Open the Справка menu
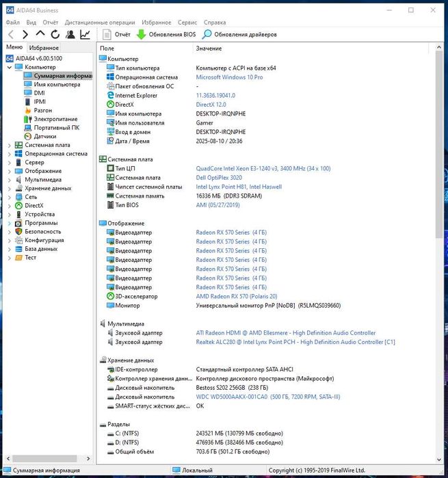 click(215, 23)
